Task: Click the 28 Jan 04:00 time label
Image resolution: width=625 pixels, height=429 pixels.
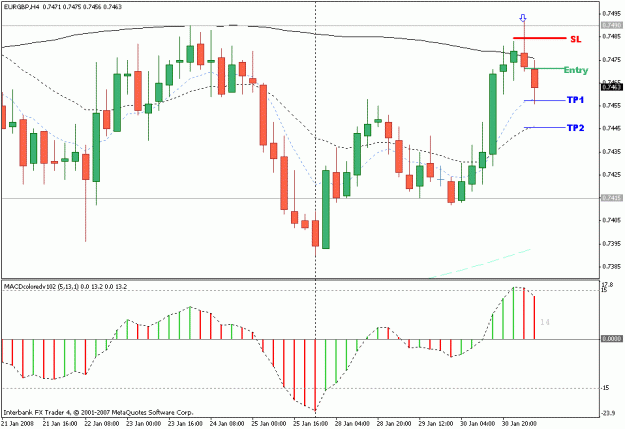Action: coord(352,423)
